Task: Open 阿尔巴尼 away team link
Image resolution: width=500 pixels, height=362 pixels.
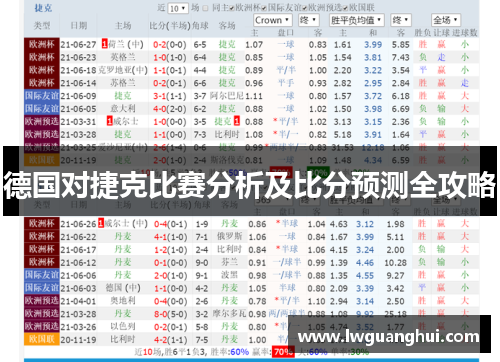Action: 227,96
